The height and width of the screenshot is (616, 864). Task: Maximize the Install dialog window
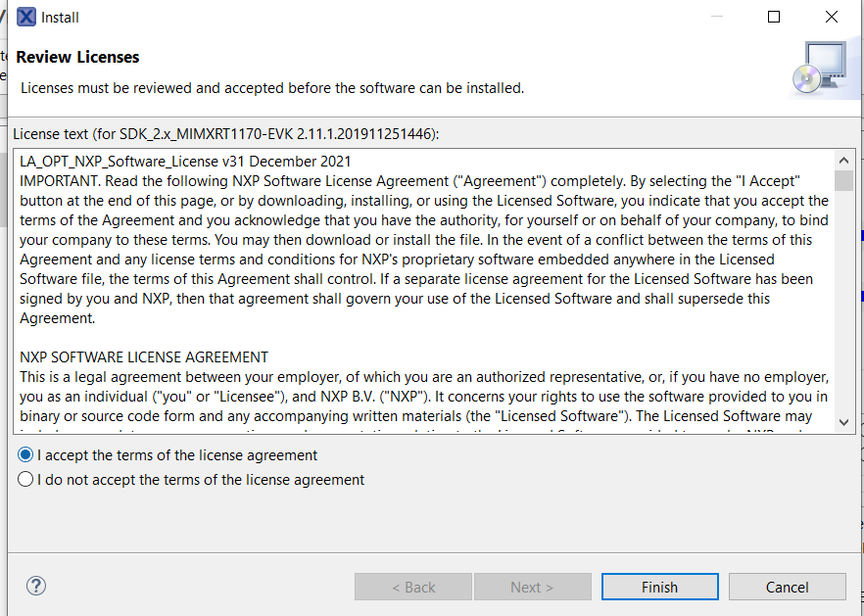coord(774,17)
